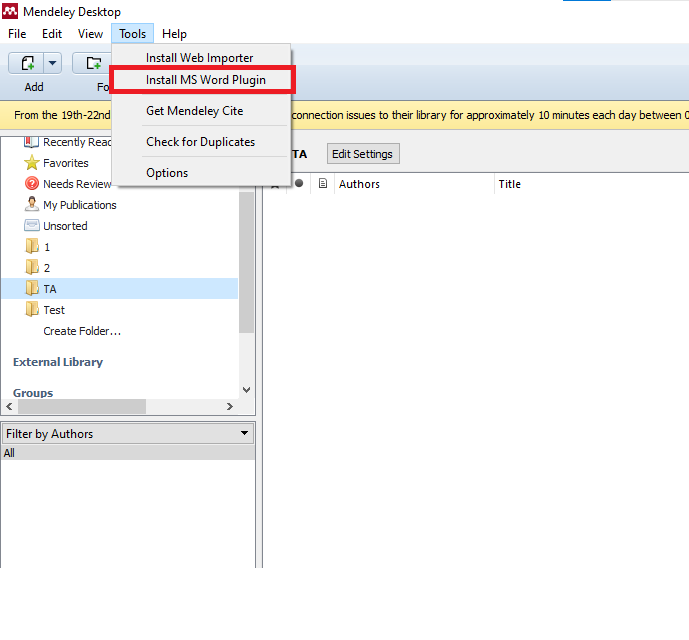This screenshot has width=689, height=640.
Task: Select Check for Duplicates
Action: [x=200, y=142]
